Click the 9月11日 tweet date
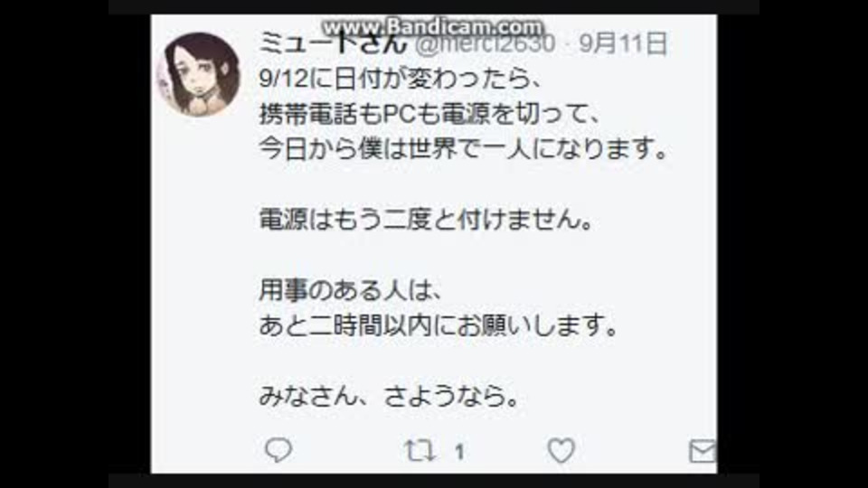868x488 pixels. 623,43
